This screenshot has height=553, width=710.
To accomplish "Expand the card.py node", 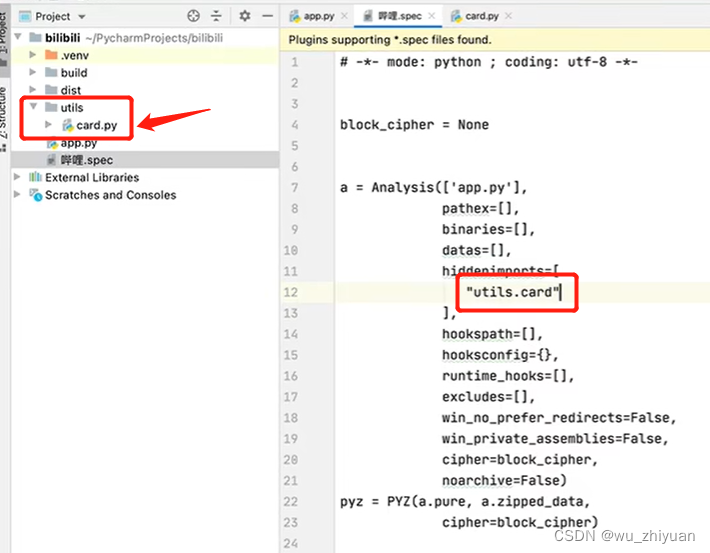I will pyautogui.click(x=48, y=124).
